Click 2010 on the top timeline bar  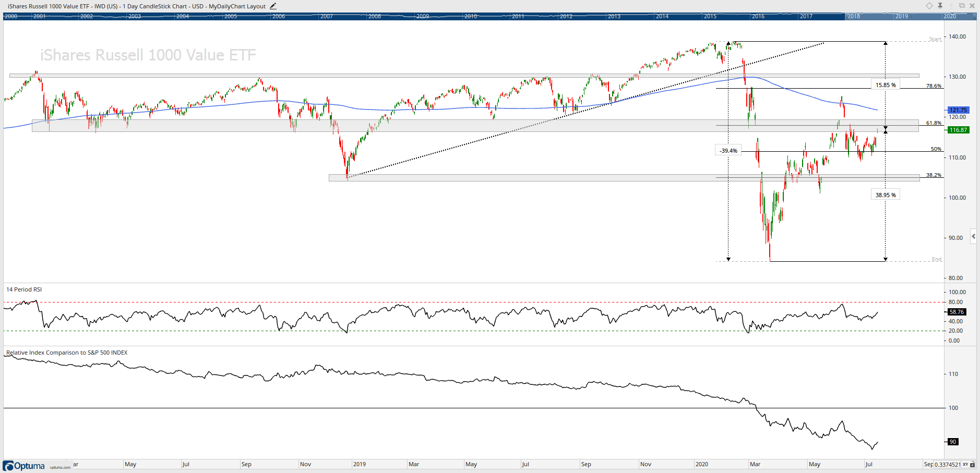(x=471, y=17)
